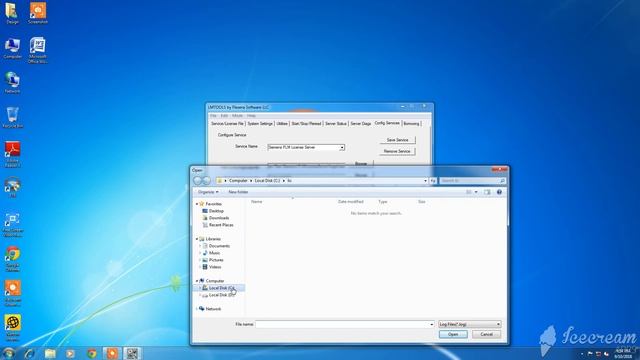Click the Open button in the dialog
Viewport: 640px width, 360px height.
coord(453,334)
